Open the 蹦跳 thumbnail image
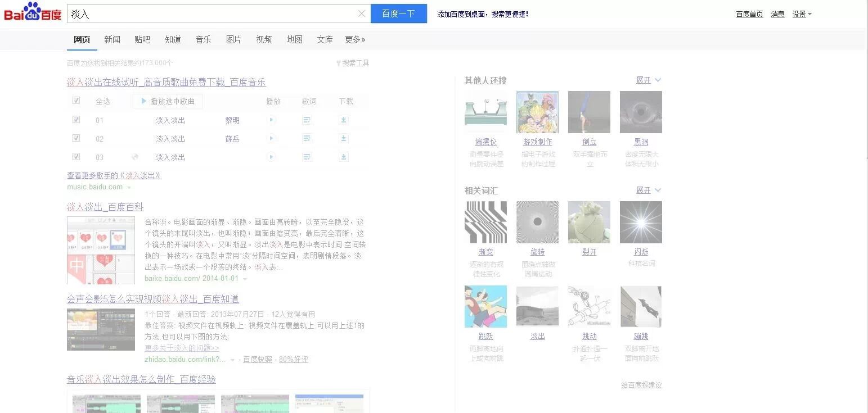 click(x=641, y=306)
